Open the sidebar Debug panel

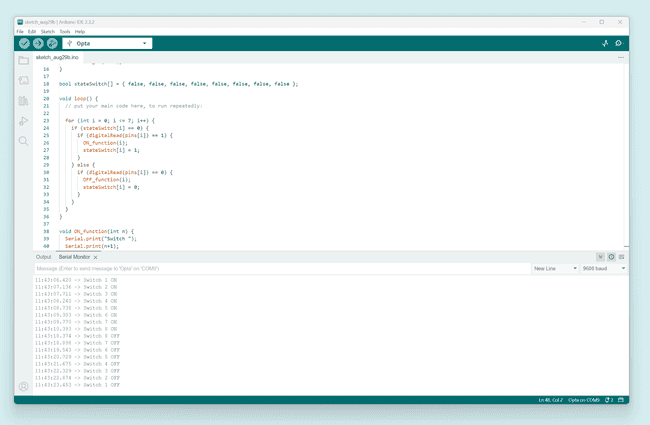coord(23,121)
